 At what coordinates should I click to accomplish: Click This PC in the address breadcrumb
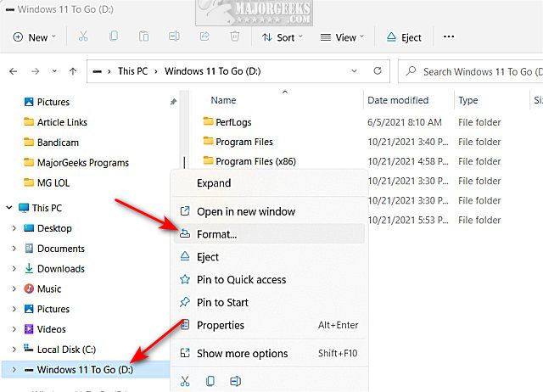tap(132, 71)
